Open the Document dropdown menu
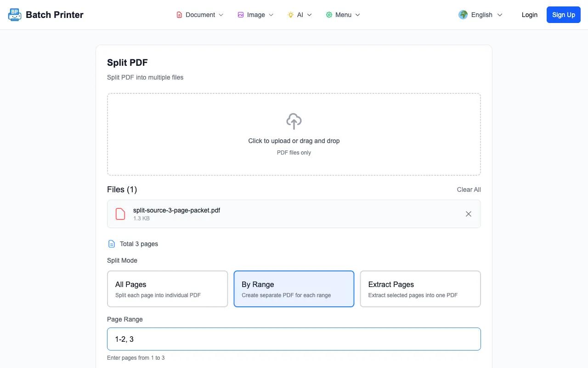 click(200, 15)
